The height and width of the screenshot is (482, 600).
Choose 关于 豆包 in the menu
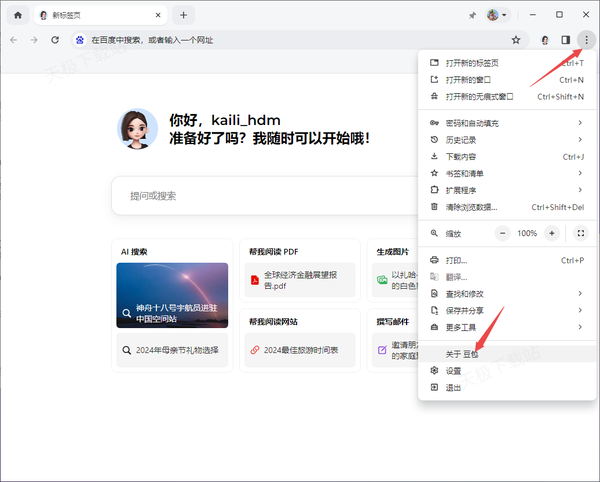pos(462,354)
